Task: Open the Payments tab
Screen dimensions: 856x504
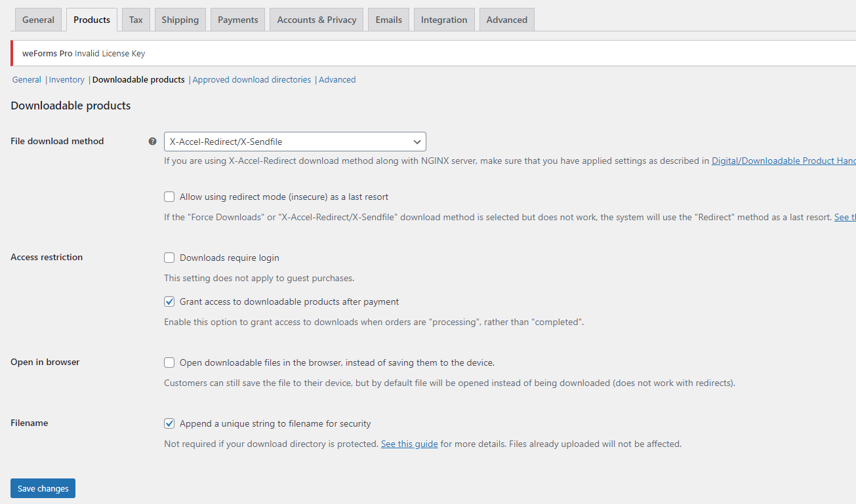Action: [238, 20]
